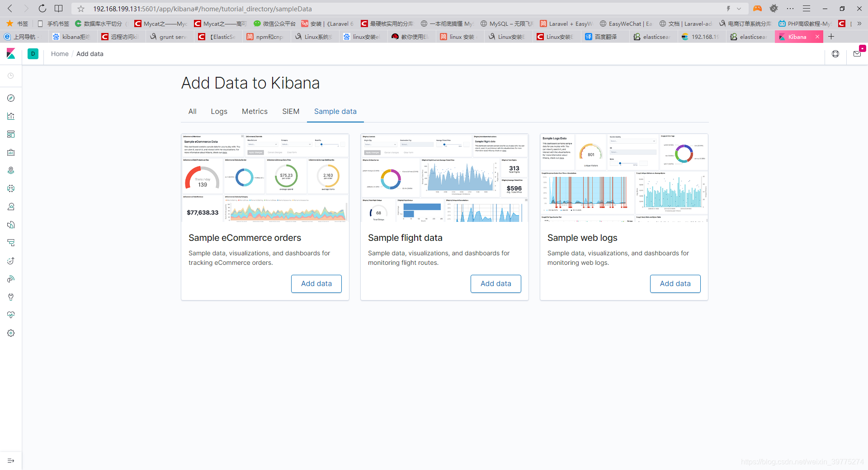Open browser reading mode book icon
The width and height of the screenshot is (868, 470).
tap(59, 9)
